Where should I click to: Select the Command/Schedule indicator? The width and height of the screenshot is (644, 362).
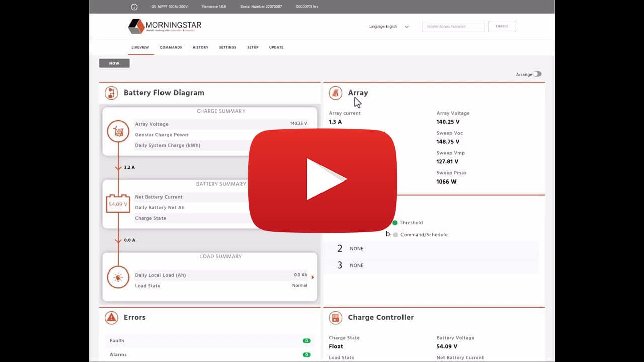(395, 235)
